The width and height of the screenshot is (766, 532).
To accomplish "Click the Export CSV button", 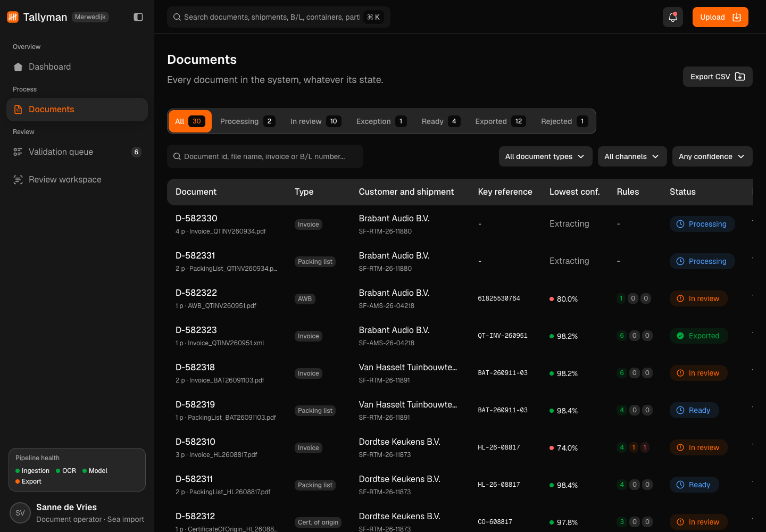I will click(x=718, y=77).
